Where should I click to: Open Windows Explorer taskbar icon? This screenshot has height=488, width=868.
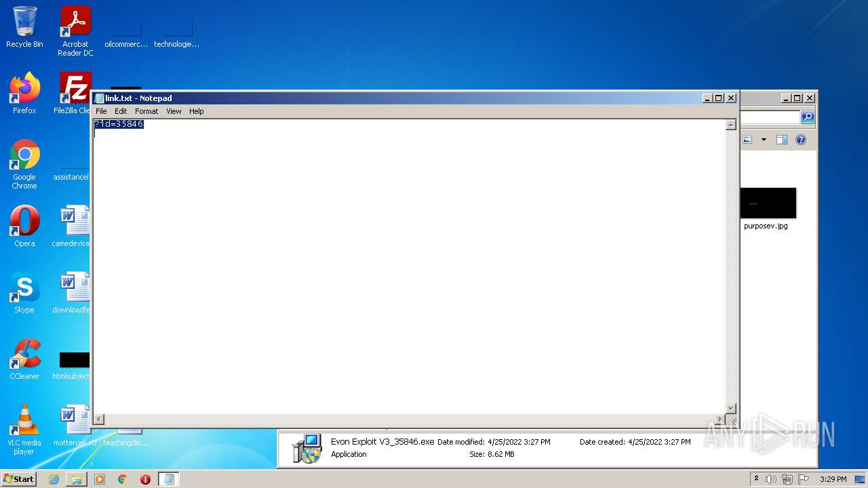(x=77, y=479)
